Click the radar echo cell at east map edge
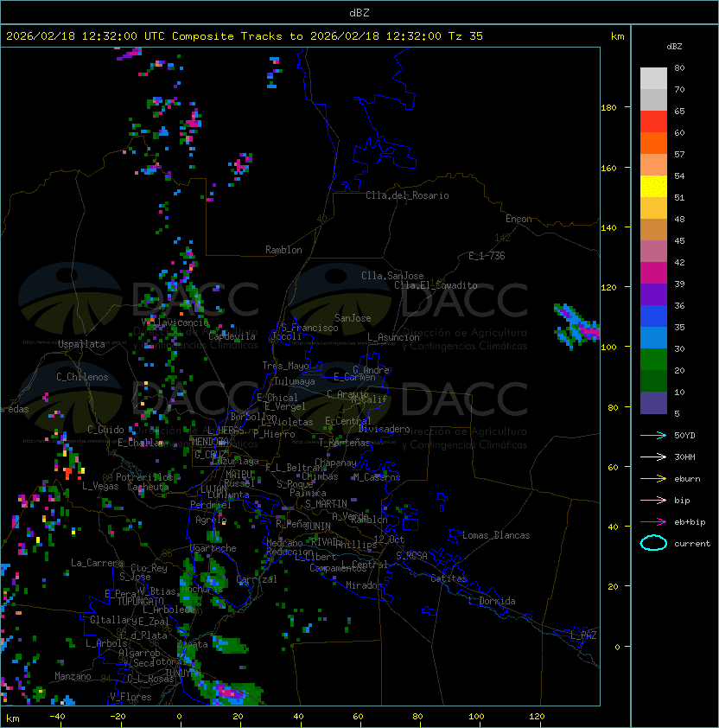The width and height of the screenshot is (719, 728). [x=577, y=327]
